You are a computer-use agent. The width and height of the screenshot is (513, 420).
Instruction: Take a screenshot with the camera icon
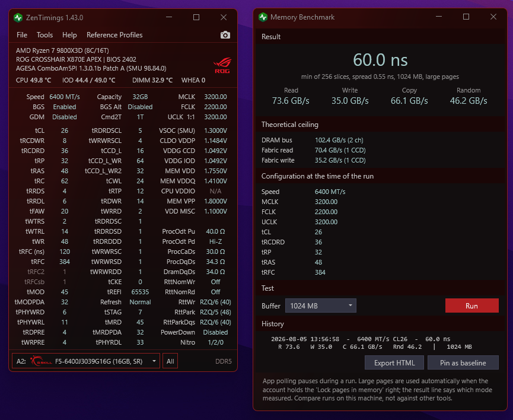point(225,35)
